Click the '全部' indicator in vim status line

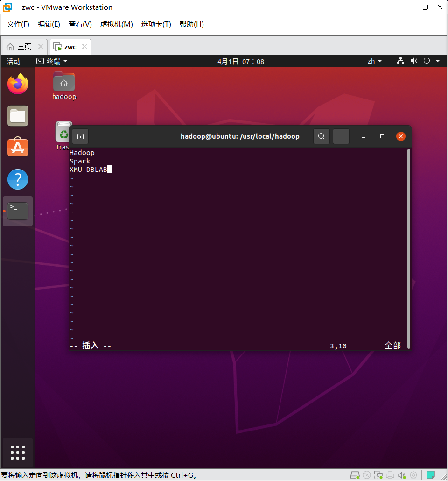(392, 346)
